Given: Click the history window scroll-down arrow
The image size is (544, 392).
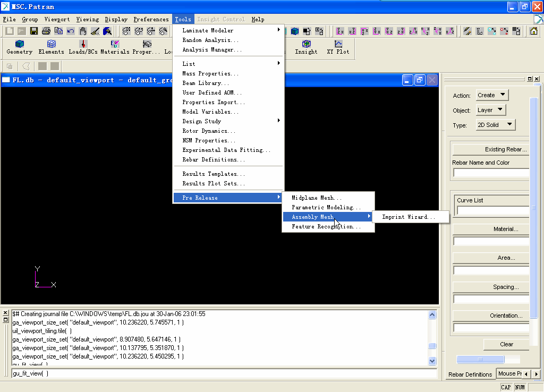Looking at the screenshot, I should 432,361.
